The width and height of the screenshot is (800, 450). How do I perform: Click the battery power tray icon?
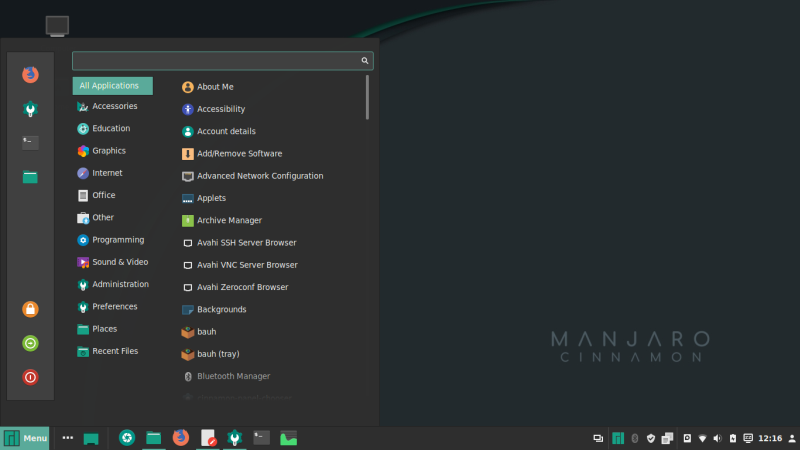[733, 438]
